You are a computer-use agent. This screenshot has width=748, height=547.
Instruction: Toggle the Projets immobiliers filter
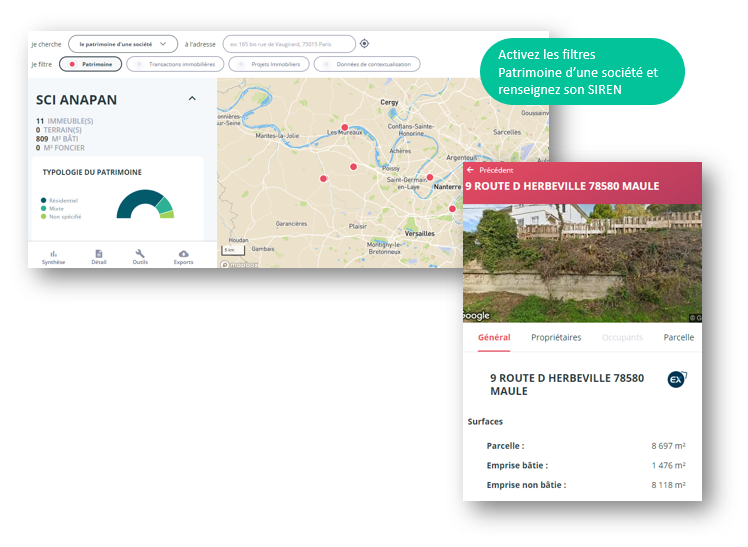[x=269, y=64]
